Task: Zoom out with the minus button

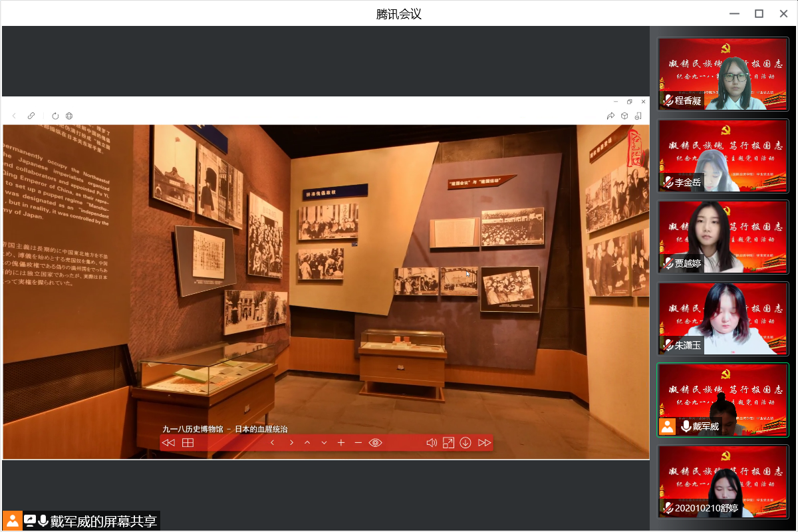Action: click(358, 443)
